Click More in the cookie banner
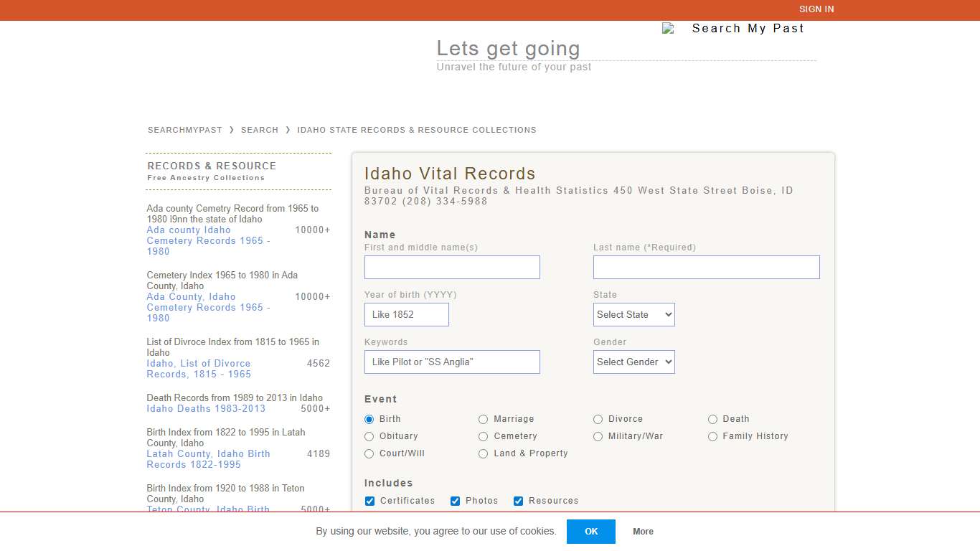 [x=643, y=532]
